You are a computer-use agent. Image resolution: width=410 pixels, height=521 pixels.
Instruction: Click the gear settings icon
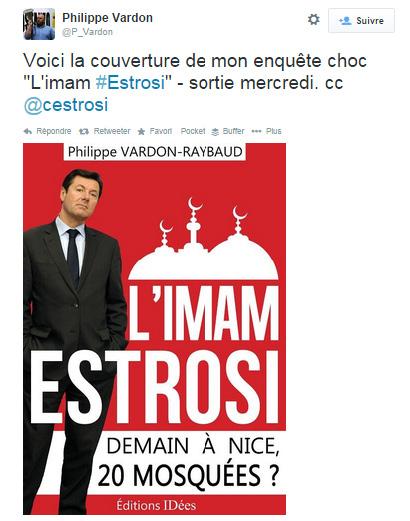point(313,20)
